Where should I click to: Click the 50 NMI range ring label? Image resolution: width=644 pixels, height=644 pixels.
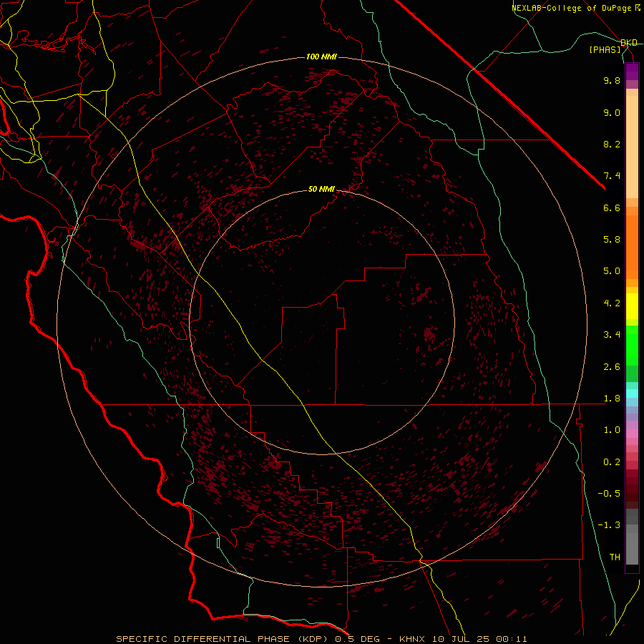point(321,190)
